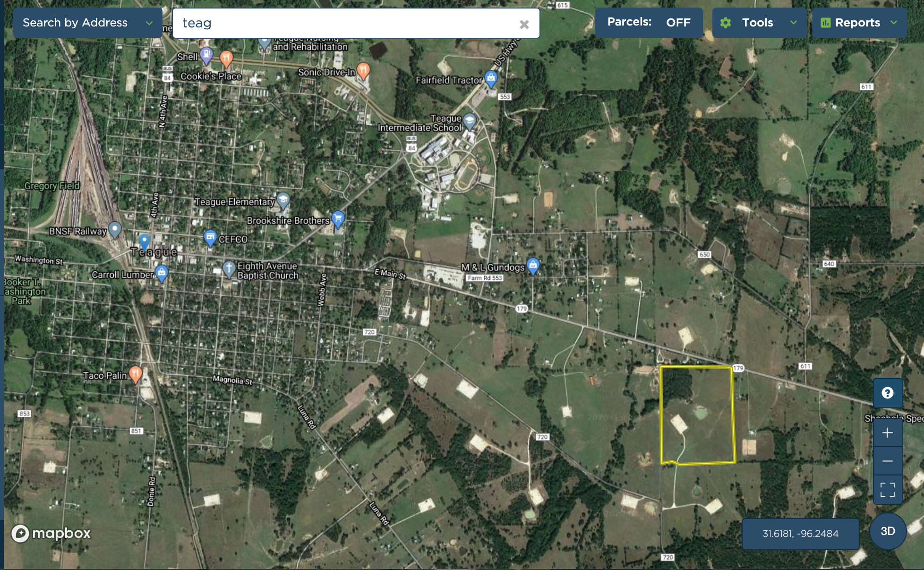924x570 pixels.
Task: Toggle Parcels layer on
Action: [x=649, y=22]
